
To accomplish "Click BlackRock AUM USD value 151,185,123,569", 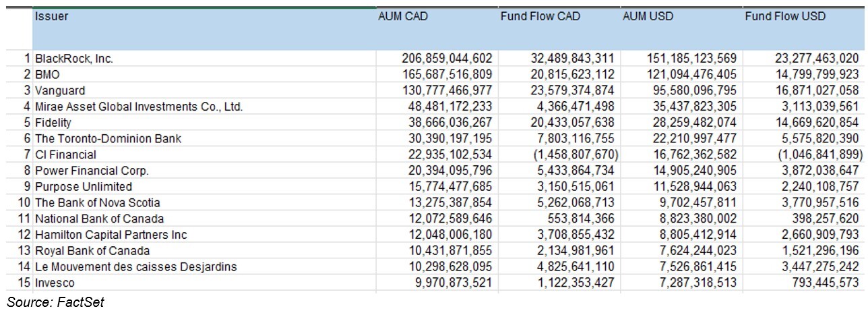I will 691,59.
